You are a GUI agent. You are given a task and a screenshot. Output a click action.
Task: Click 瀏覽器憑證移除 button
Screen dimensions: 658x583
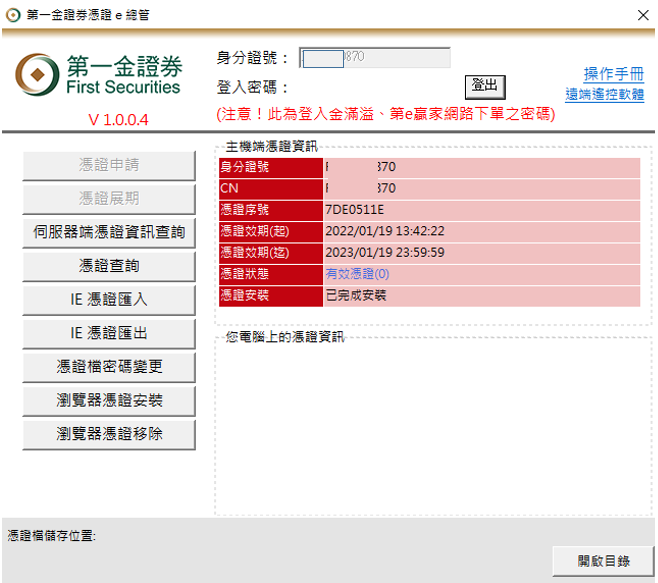click(x=109, y=434)
